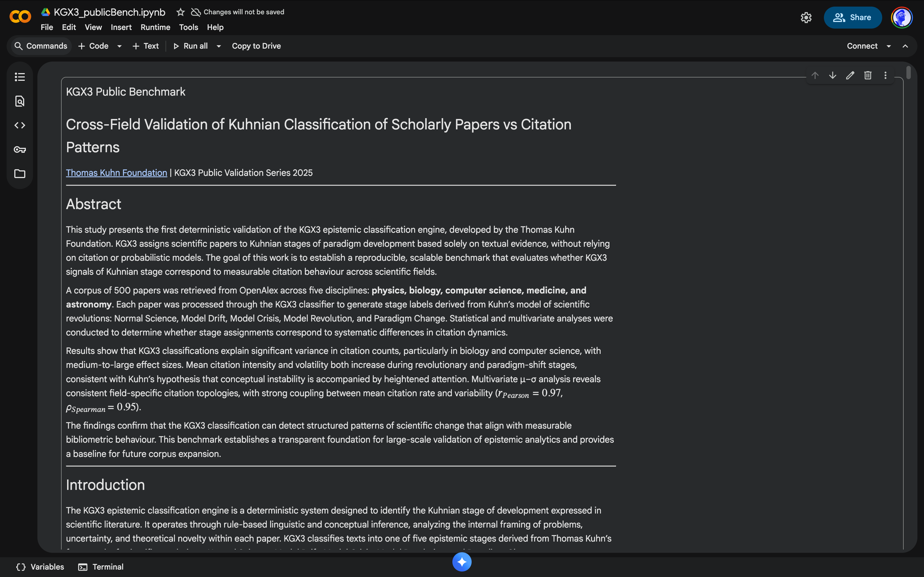Edit the cell with pencil icon

tap(850, 76)
